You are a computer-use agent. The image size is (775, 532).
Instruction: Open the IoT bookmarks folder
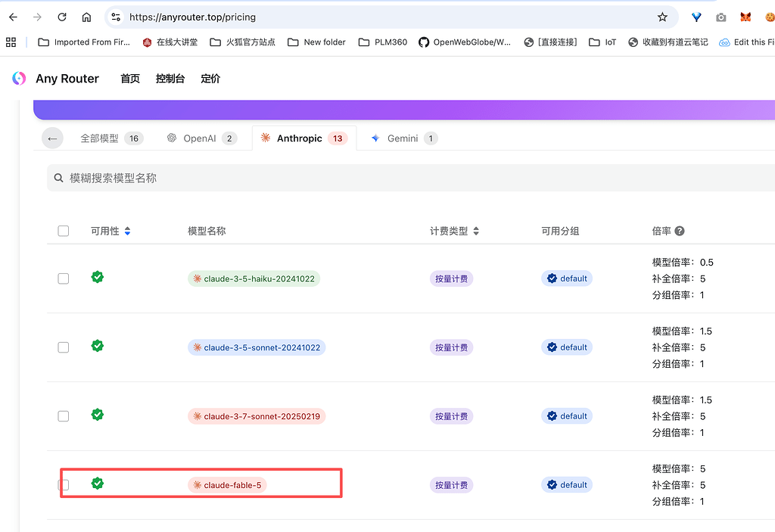click(x=602, y=42)
